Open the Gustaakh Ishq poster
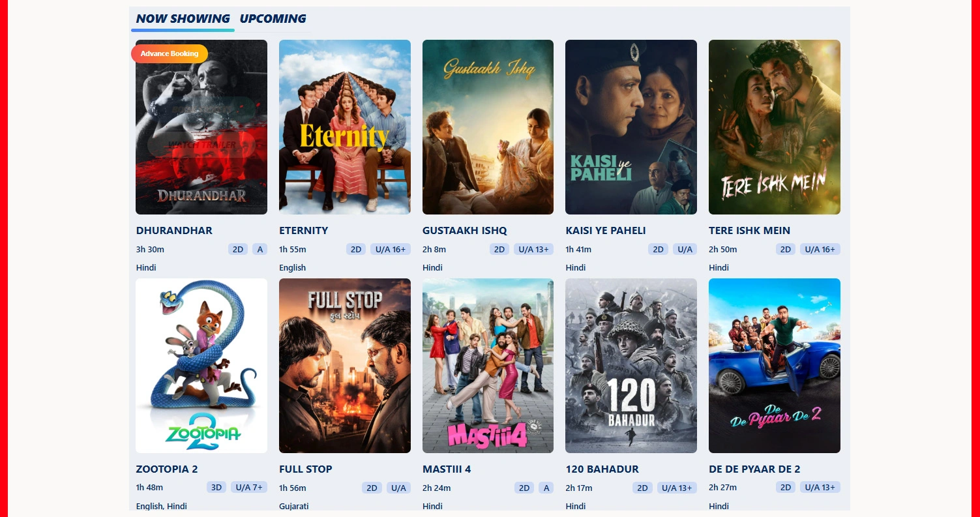Viewport: 980px width, 517px height. click(x=488, y=127)
